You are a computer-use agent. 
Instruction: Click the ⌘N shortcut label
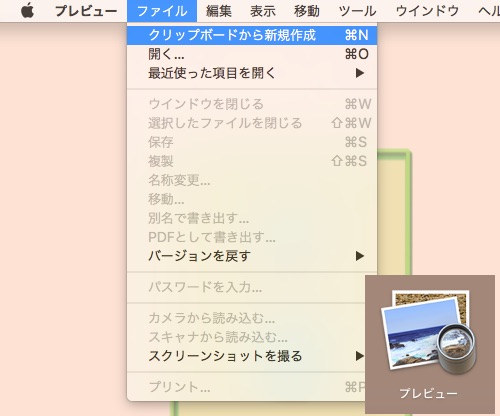pyautogui.click(x=356, y=35)
